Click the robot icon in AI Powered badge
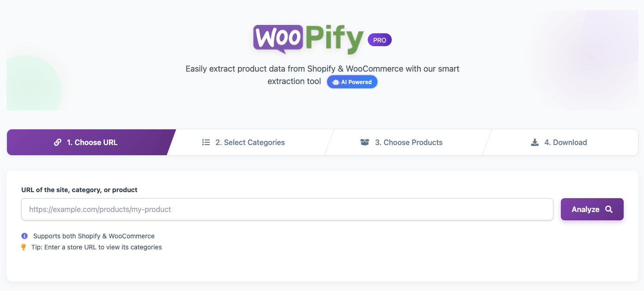This screenshot has height=291, width=644. pyautogui.click(x=336, y=82)
